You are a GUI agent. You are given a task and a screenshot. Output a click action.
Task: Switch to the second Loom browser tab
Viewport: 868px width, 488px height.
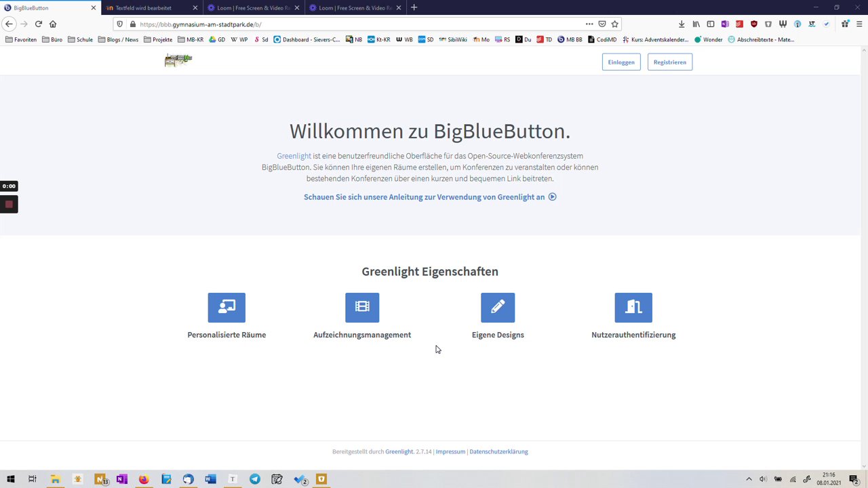pos(355,7)
